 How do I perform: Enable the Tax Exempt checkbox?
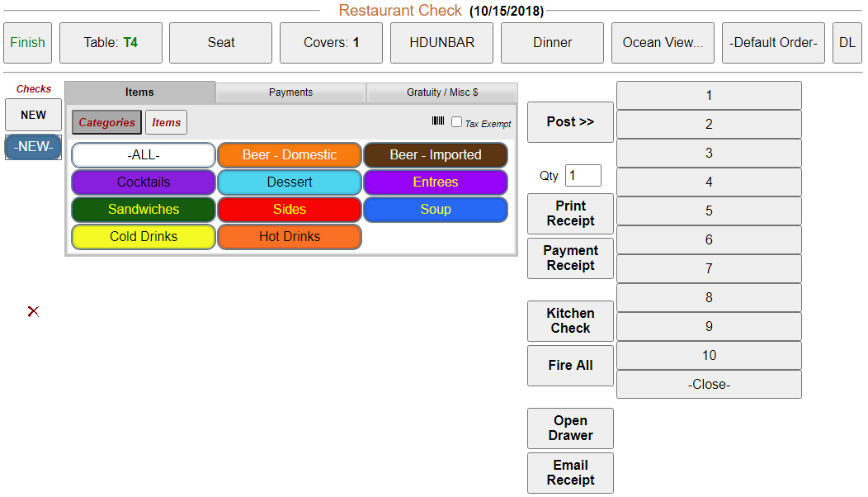point(456,122)
